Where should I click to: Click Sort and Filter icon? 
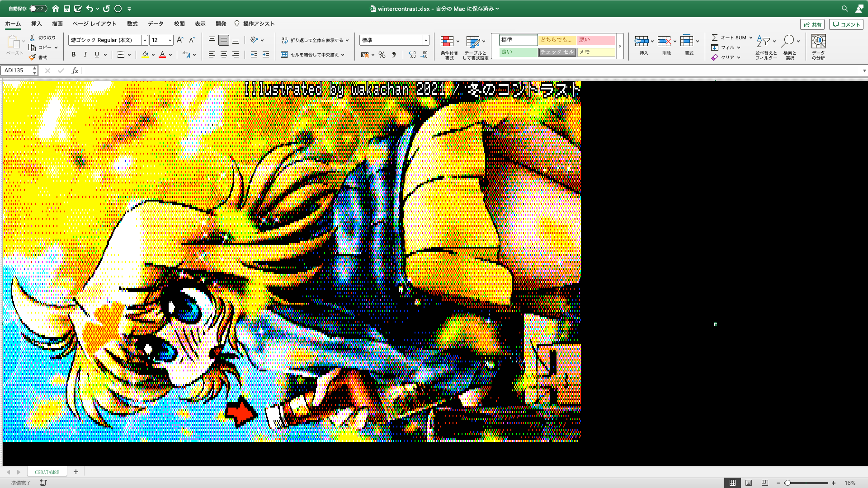764,42
